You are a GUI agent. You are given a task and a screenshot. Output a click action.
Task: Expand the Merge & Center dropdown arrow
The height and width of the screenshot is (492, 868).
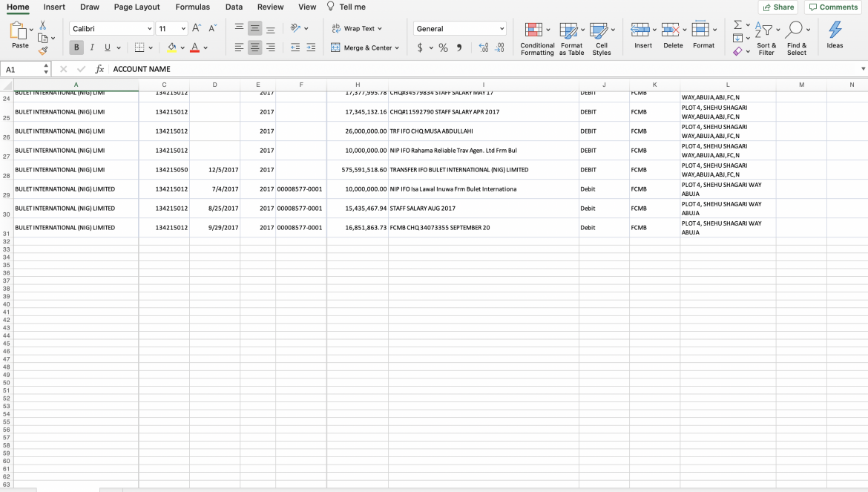click(397, 48)
